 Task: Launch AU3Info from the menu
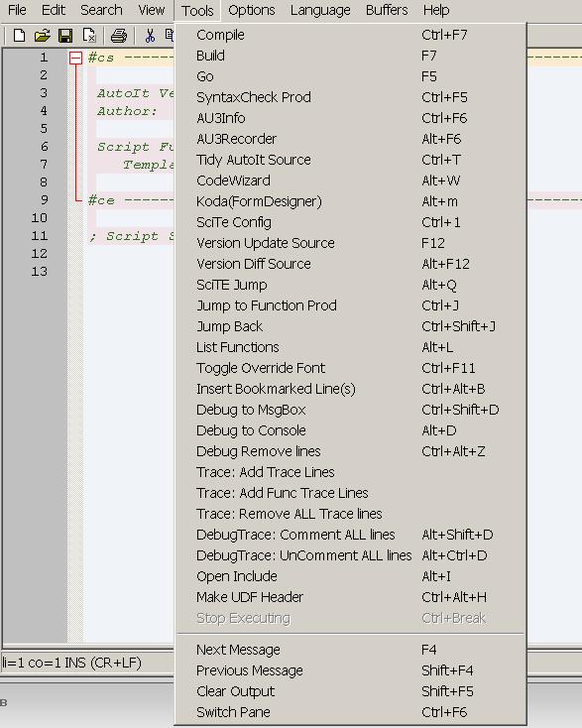pyautogui.click(x=350, y=118)
